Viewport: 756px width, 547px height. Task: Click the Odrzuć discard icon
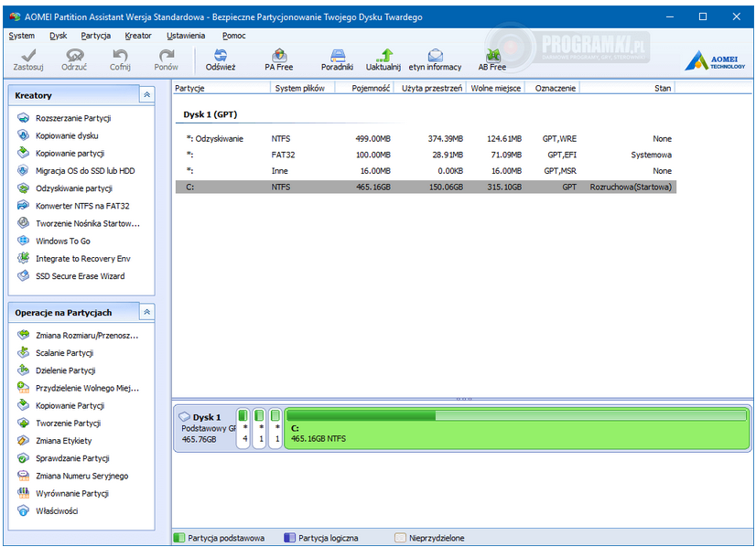(74, 55)
